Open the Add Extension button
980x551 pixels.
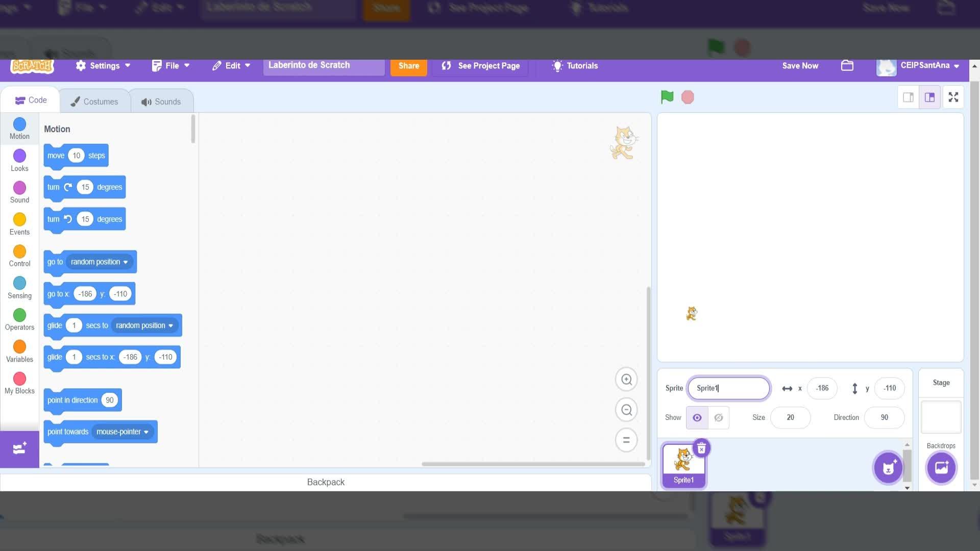pos(19,449)
